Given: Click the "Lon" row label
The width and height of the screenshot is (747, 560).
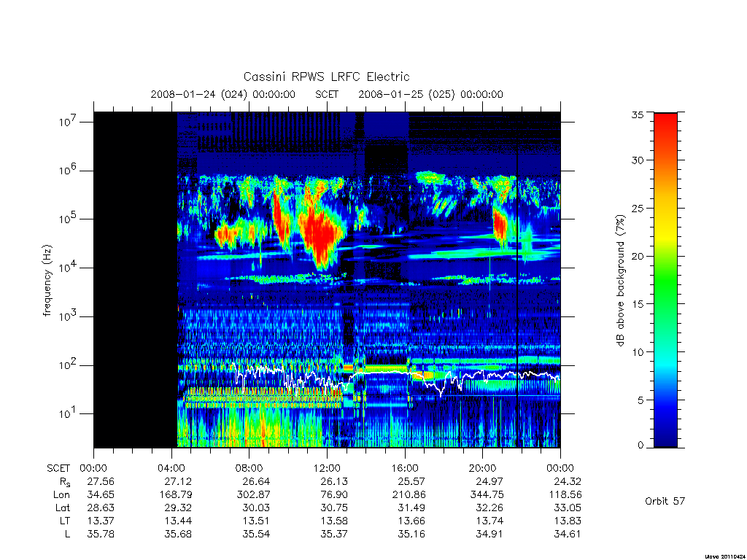Looking at the screenshot, I should click(61, 495).
